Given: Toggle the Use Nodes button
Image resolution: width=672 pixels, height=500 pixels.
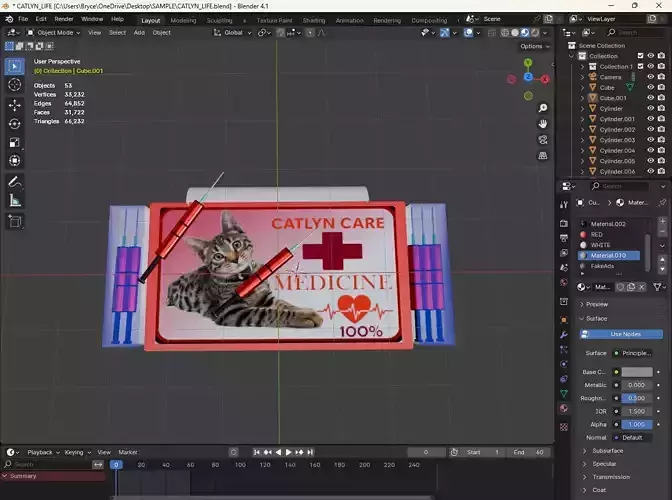Looking at the screenshot, I should click(621, 334).
